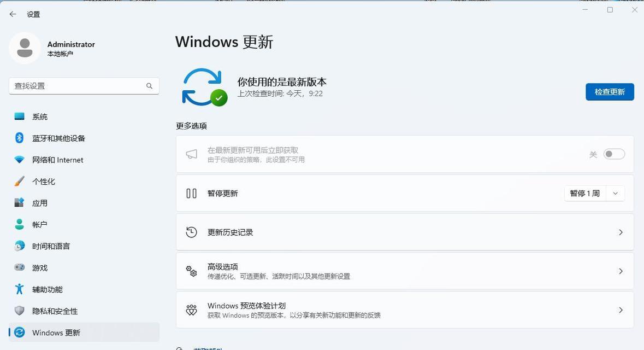Image resolution: width=644 pixels, height=350 pixels.
Task: Click the 上次检查时间: 今天, 9:22 text
Action: click(x=280, y=94)
